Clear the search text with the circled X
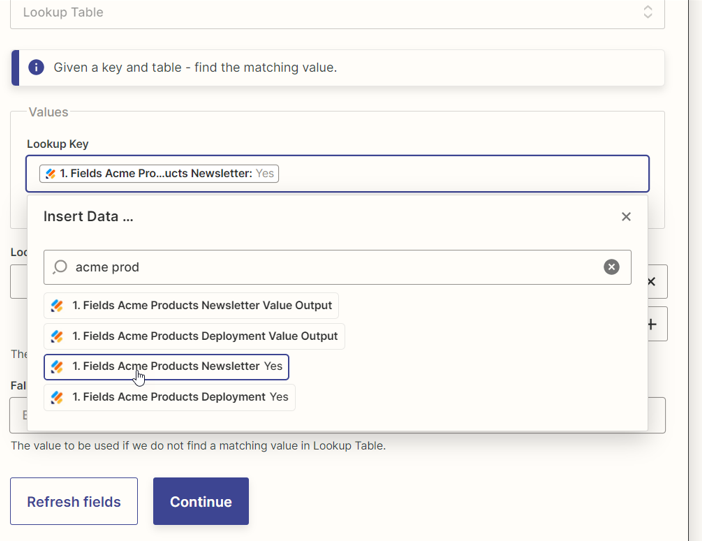The width and height of the screenshot is (702, 547). (x=611, y=267)
